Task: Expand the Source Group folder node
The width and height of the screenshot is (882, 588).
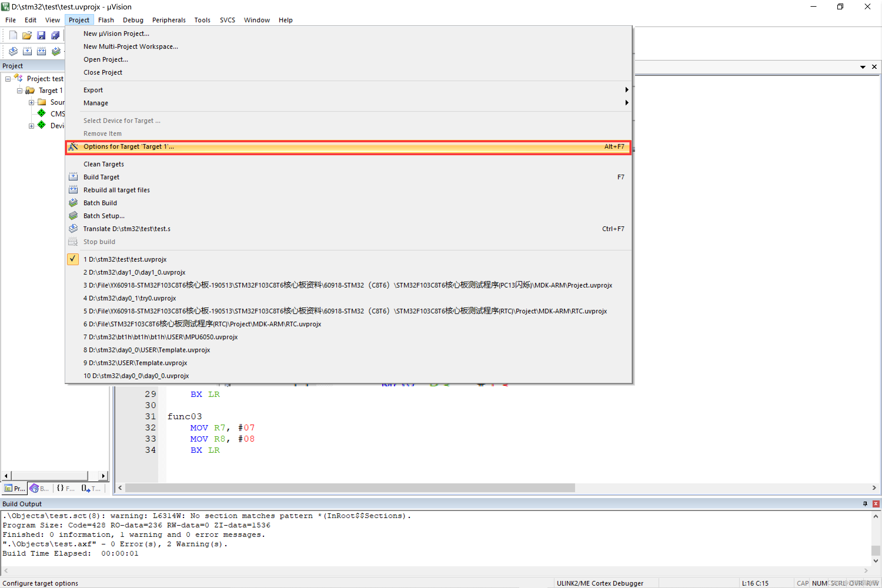Action: pyautogui.click(x=31, y=102)
